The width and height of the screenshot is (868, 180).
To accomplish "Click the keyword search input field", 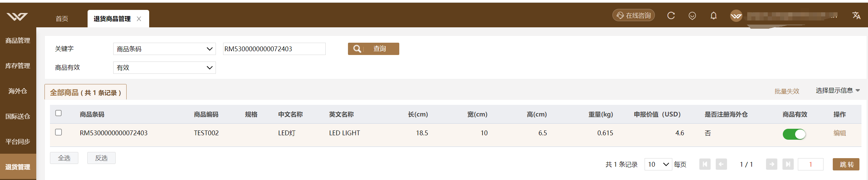I will tap(274, 49).
